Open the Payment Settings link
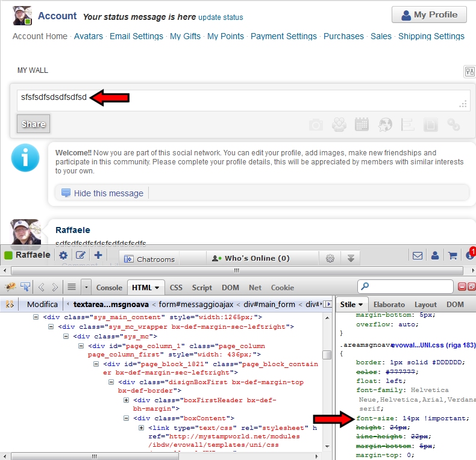This screenshot has width=476, height=460. point(283,36)
